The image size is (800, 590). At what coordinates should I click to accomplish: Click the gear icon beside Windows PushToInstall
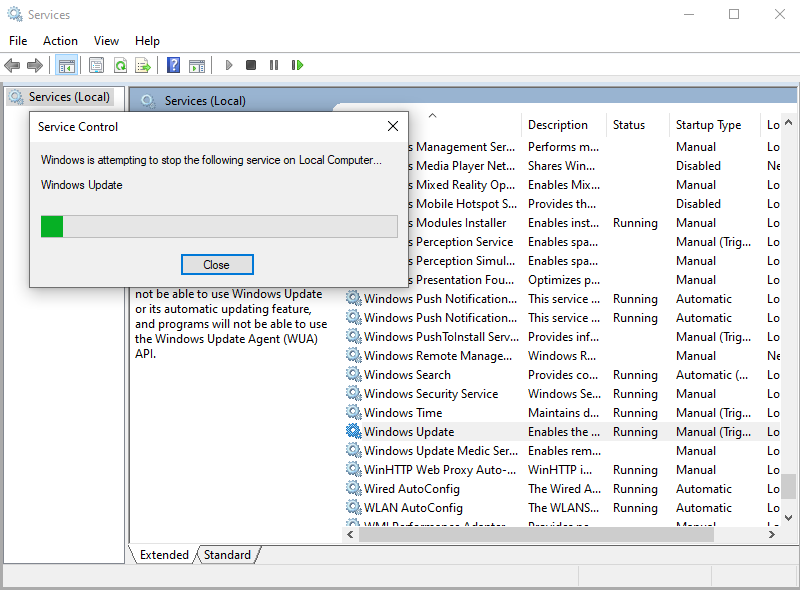point(353,336)
